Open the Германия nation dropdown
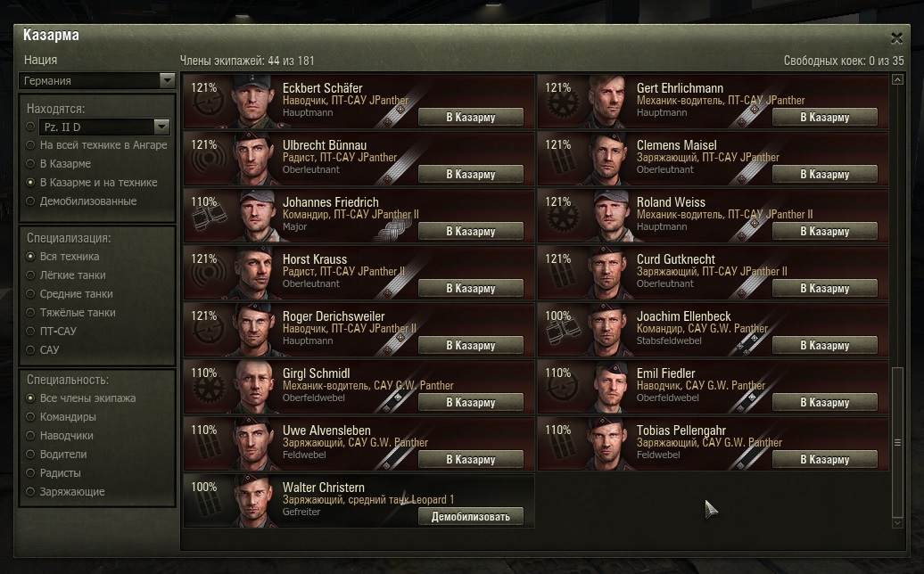This screenshot has width=924, height=574. point(97,80)
